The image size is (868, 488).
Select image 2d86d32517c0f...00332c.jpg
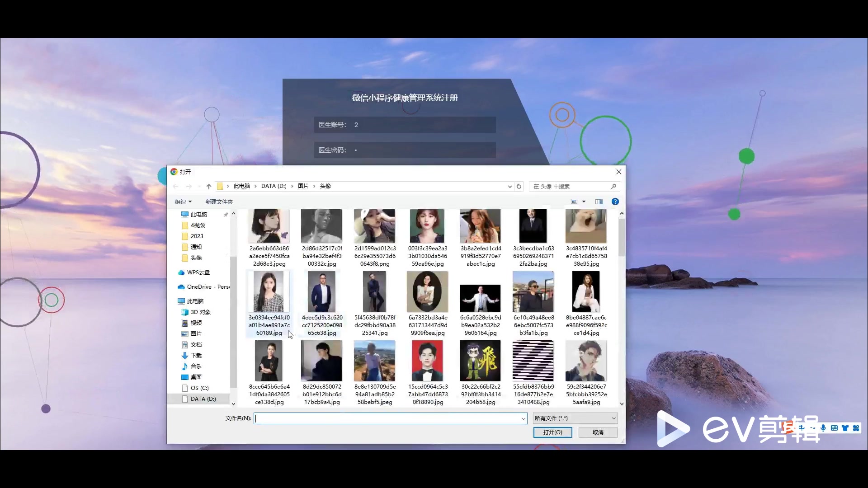(x=322, y=238)
